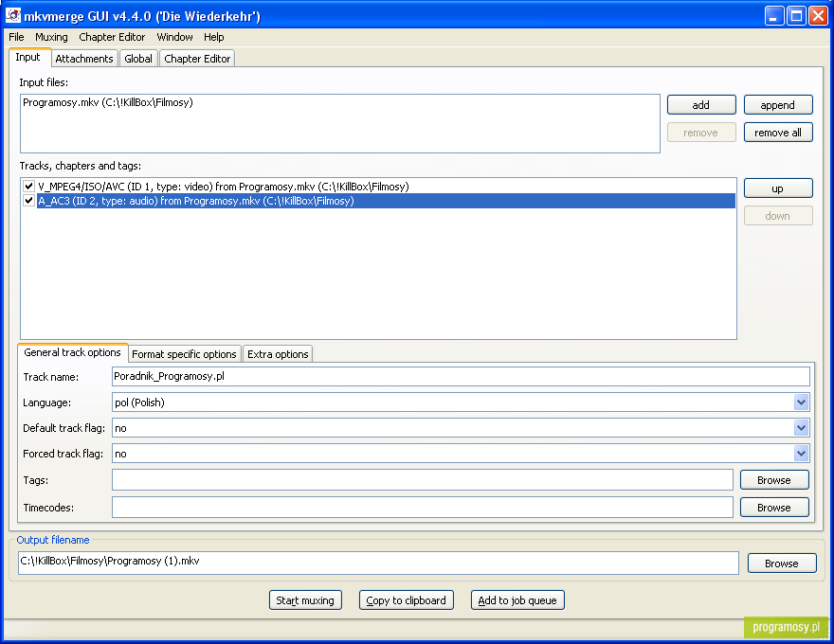Click Start muxing button
834x644 pixels.
tap(305, 600)
